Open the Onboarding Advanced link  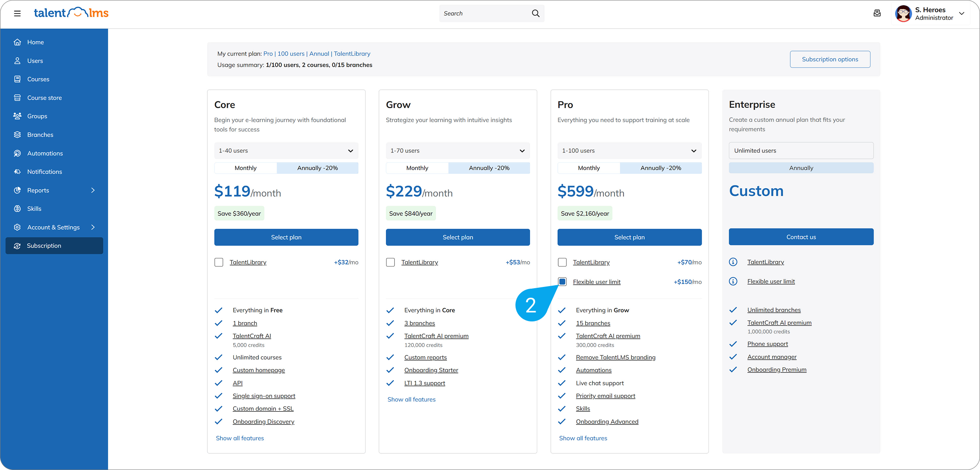pos(607,421)
